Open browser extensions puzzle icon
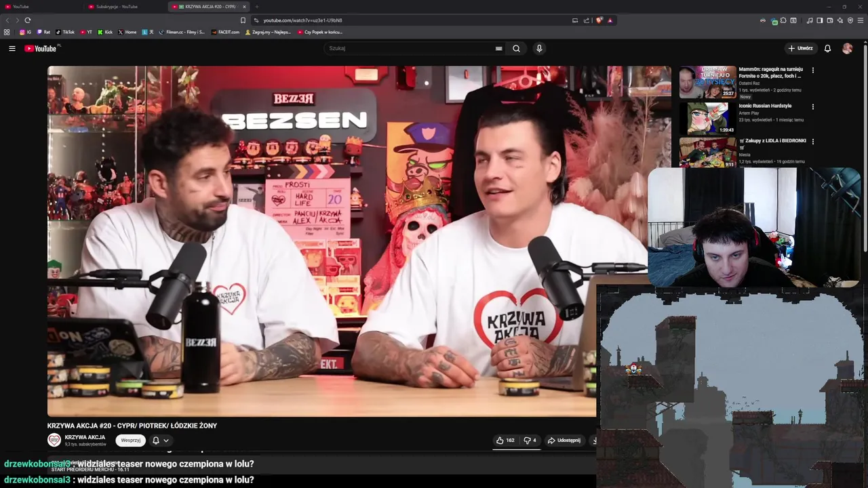The image size is (868, 488). tap(783, 20)
